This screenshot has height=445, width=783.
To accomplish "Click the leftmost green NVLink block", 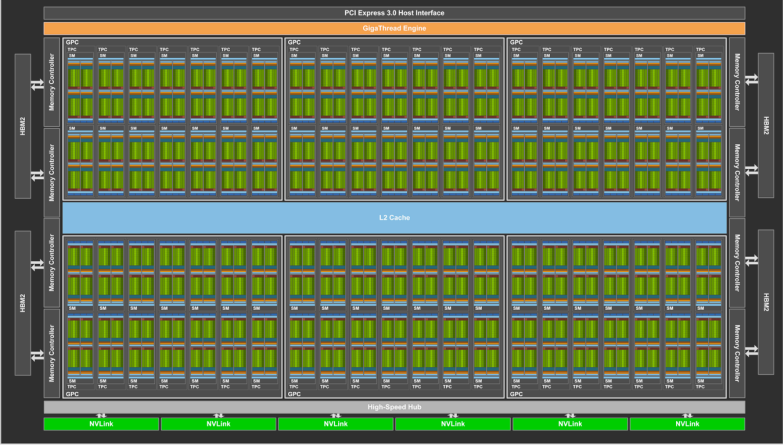I will [x=101, y=424].
